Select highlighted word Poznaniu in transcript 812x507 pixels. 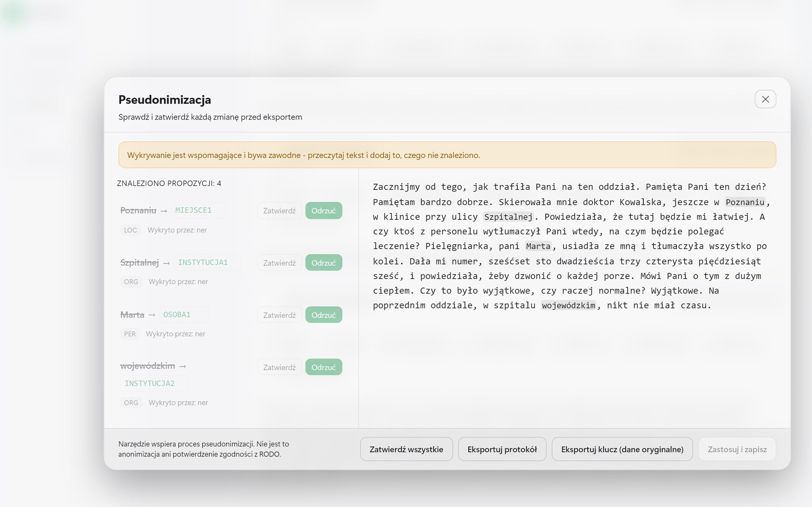[745, 202]
